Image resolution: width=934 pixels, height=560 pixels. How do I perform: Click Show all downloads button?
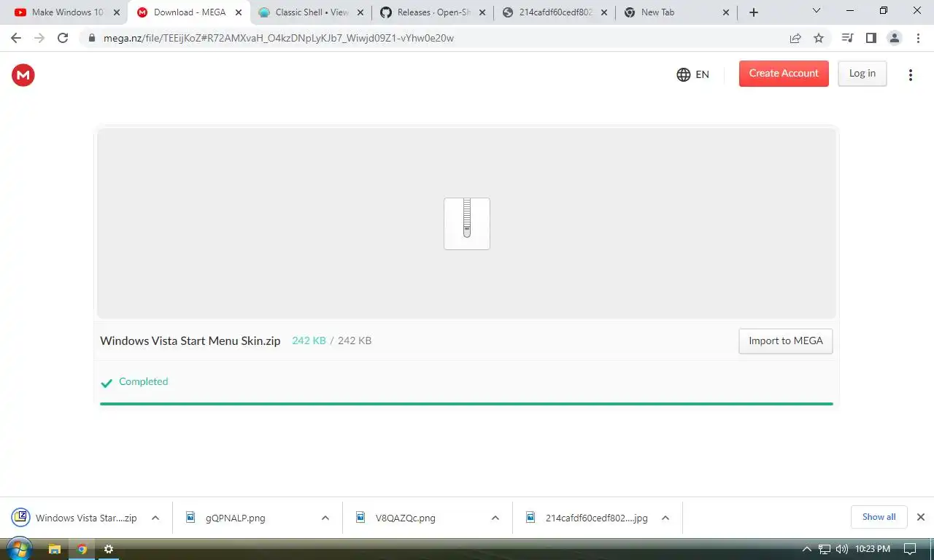coord(879,517)
